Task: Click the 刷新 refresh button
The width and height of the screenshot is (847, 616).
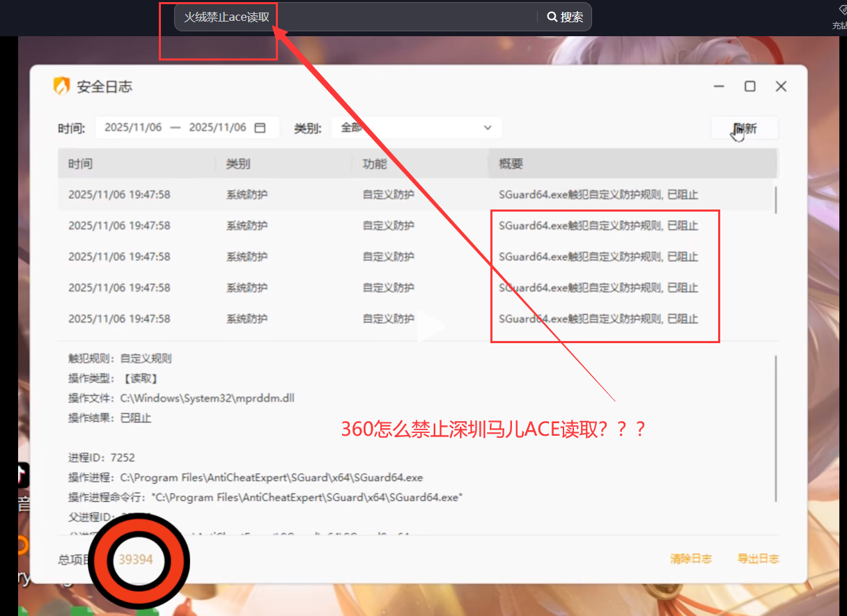Action: coord(745,129)
